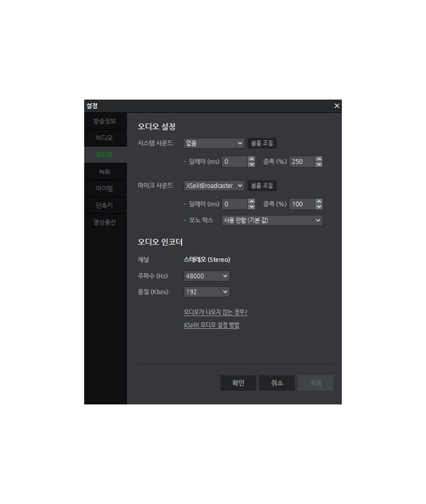Decrease system sound 증폭 from 250
This screenshot has height=504, width=426.
319,164
